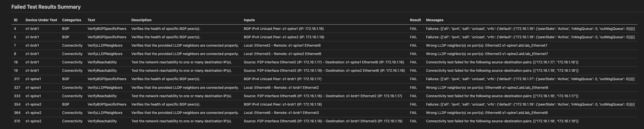This screenshot has width=644, height=129.
Task: Click the description cell in row 364
Action: click(185, 113)
